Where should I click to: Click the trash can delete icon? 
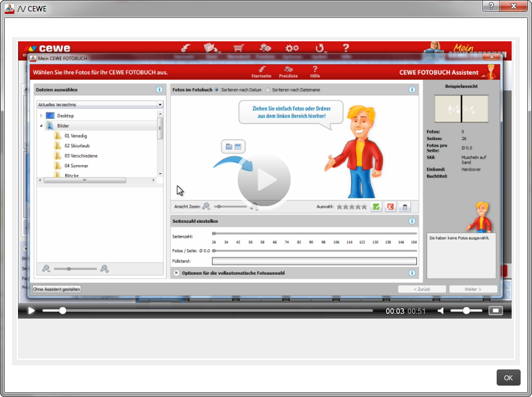405,207
